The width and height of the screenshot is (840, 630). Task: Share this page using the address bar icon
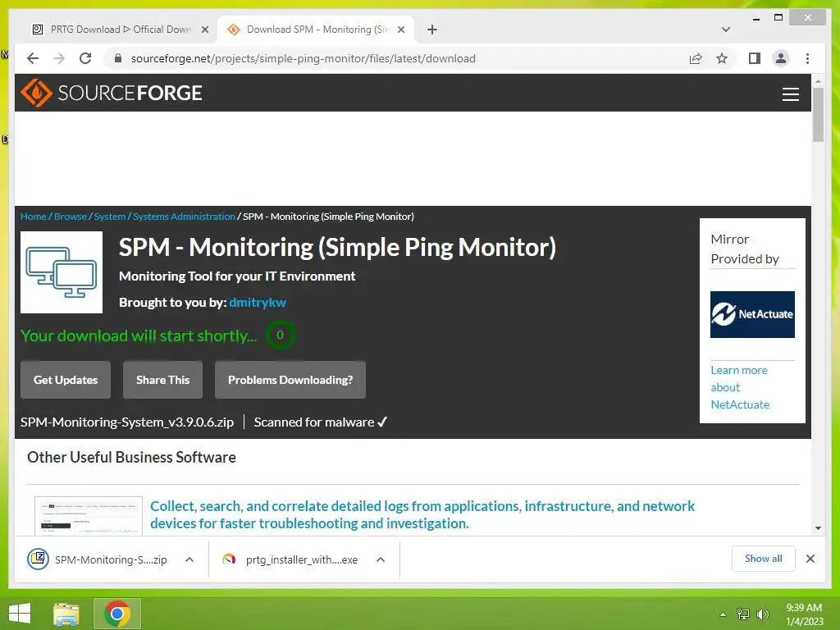tap(696, 58)
